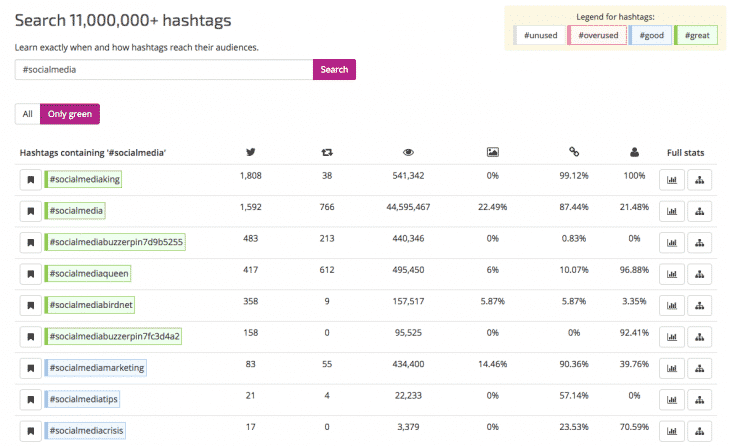Click the hashtag search input field
This screenshot has width=730, height=446.
(x=164, y=70)
